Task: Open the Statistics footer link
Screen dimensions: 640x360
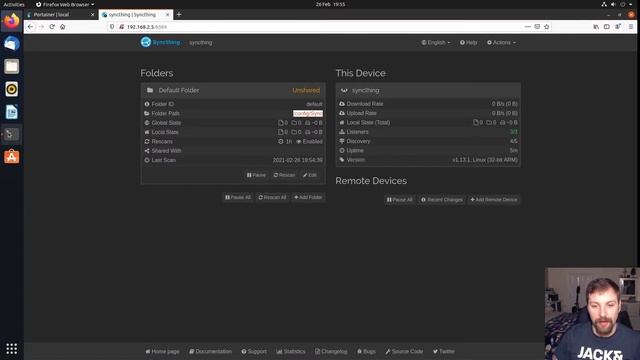Action: tap(291, 351)
